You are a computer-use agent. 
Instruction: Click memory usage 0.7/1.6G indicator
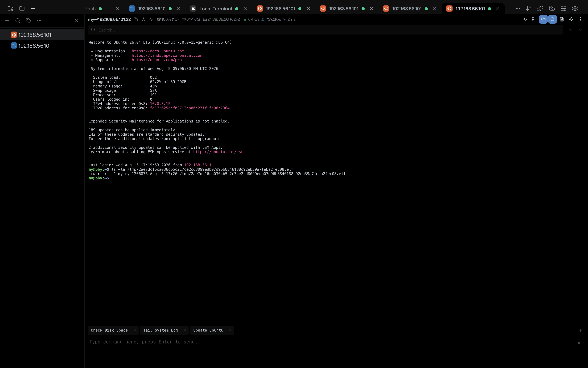click(191, 19)
